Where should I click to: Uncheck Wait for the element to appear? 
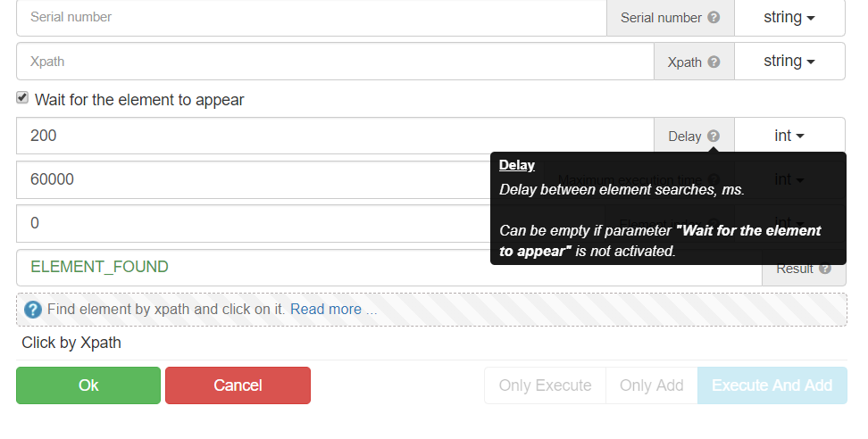22,98
